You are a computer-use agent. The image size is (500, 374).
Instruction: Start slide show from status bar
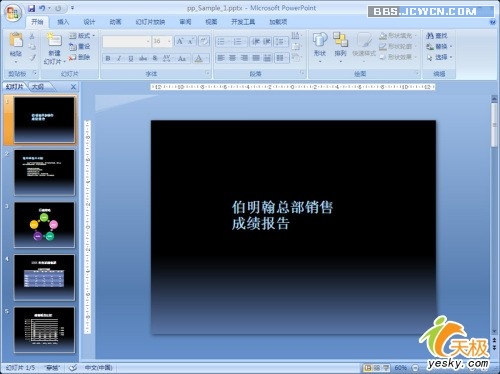tap(386, 368)
